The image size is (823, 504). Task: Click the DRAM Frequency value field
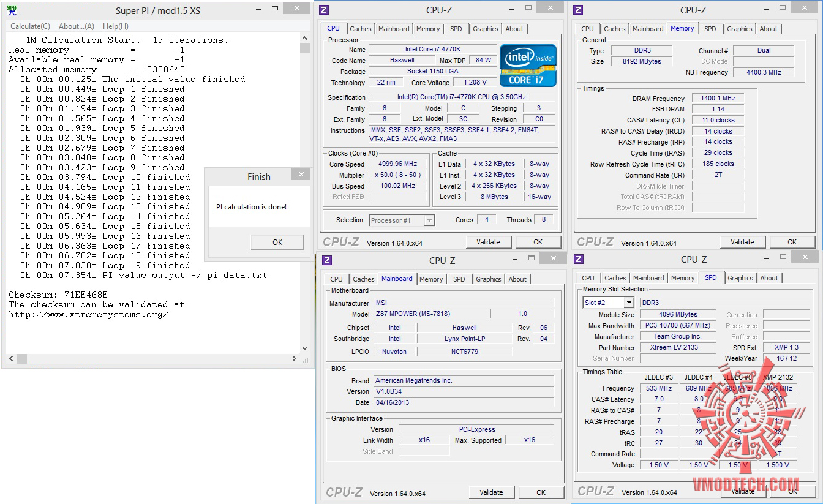[x=717, y=98]
